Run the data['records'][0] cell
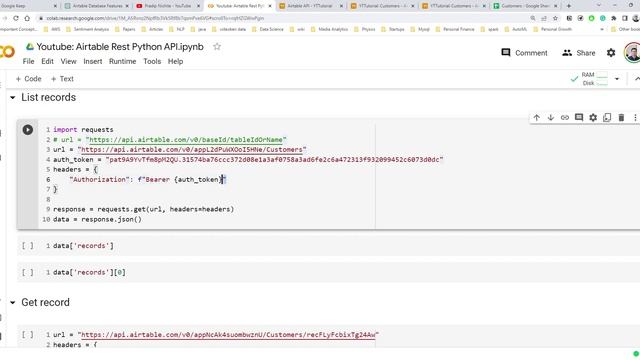 28,272
